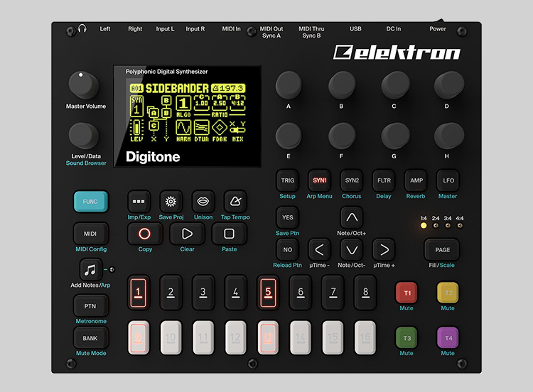Open the TRIG Setup parameter page
This screenshot has width=533, height=392.
(287, 180)
